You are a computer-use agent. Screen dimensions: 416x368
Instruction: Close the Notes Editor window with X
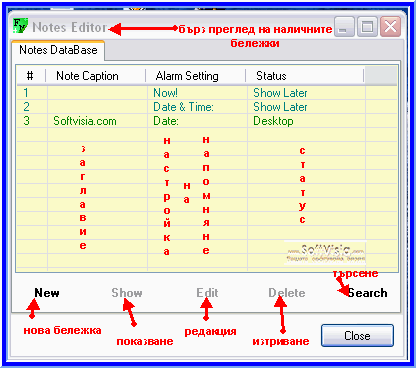click(x=390, y=26)
